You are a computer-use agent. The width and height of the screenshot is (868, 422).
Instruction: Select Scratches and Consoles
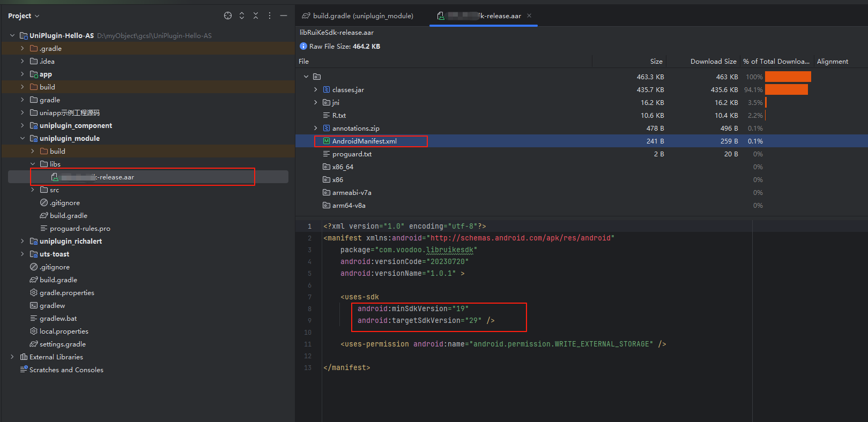click(66, 370)
